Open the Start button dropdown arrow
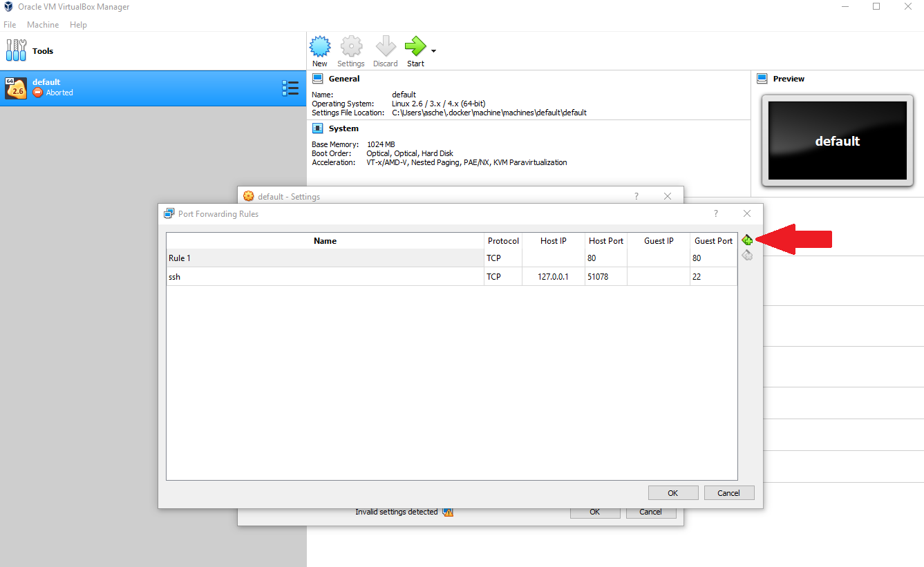Viewport: 924px width, 567px height. pyautogui.click(x=433, y=51)
